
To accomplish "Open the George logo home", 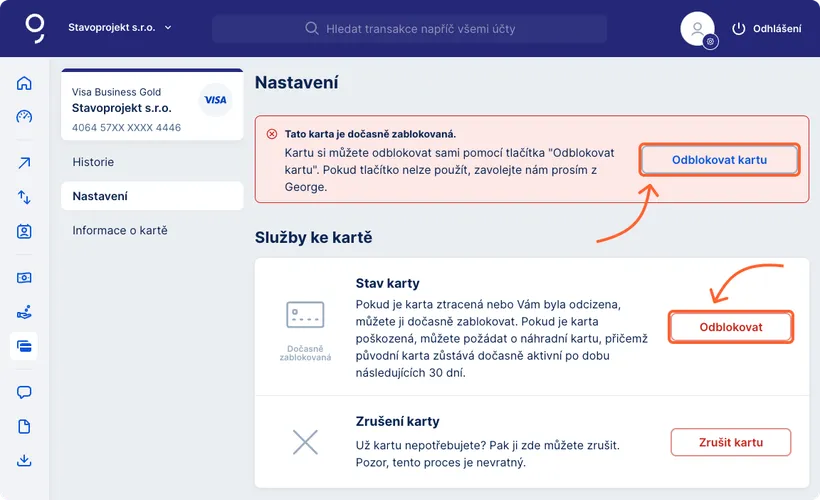I will point(35,28).
